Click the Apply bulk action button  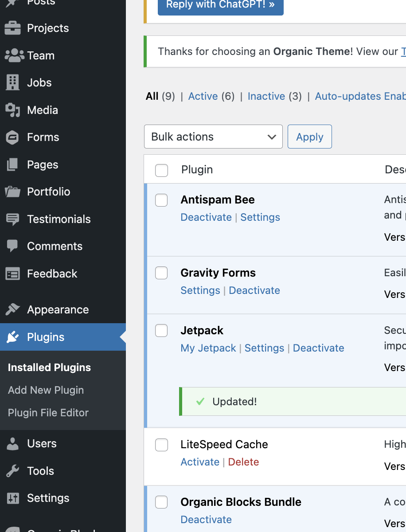(310, 137)
